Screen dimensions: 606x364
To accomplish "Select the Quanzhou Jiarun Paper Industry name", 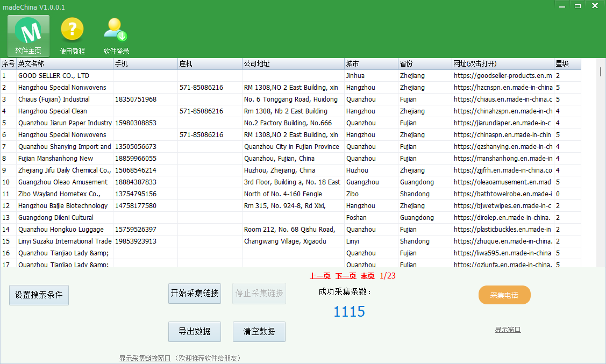I will (65, 123).
